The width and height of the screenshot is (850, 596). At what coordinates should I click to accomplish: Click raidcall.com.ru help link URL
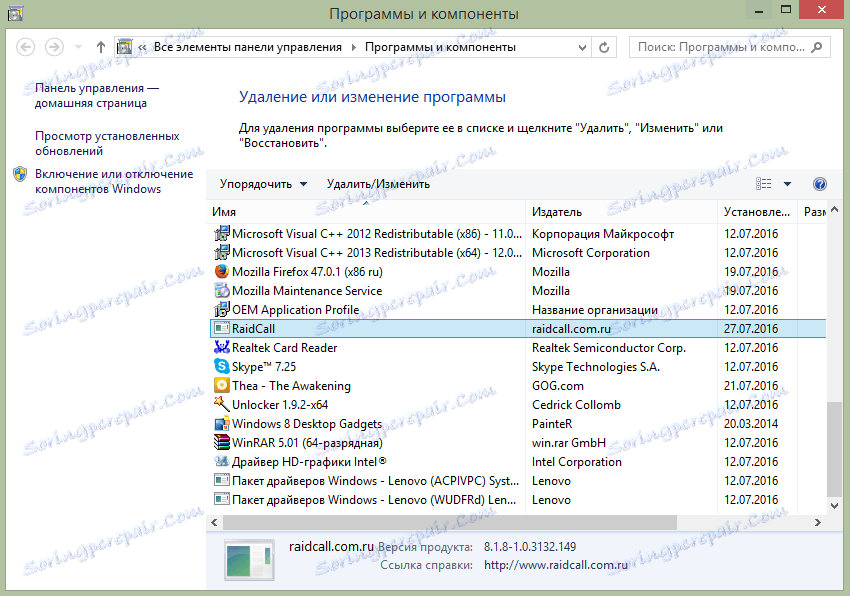pyautogui.click(x=556, y=565)
